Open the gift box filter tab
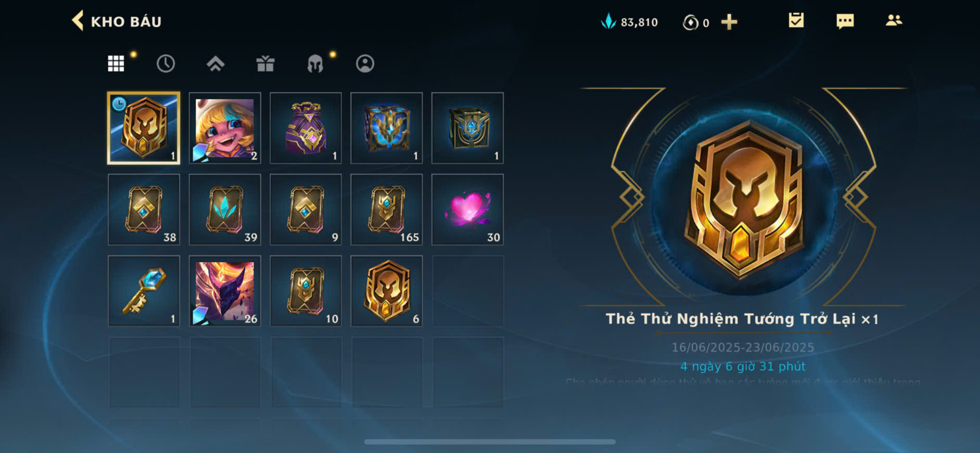Viewport: 980px width, 453px height. tap(265, 64)
